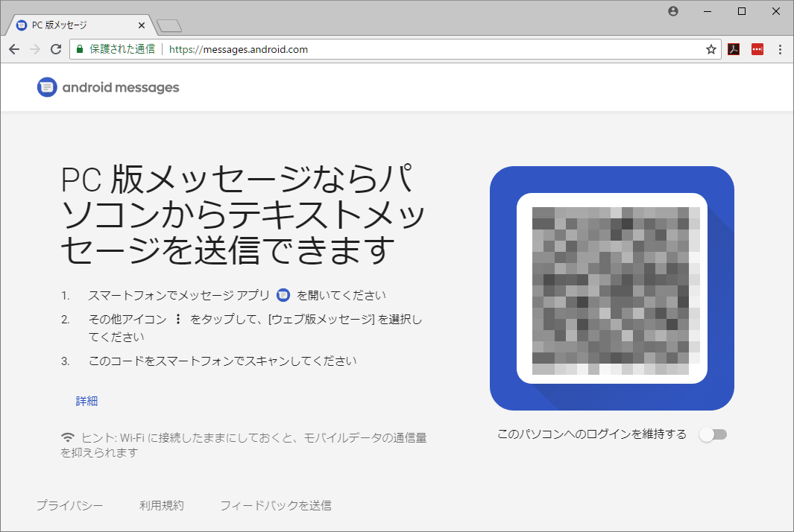Viewport: 794px width, 532px height.
Task: Click the red password manager extension icon
Action: 757,49
